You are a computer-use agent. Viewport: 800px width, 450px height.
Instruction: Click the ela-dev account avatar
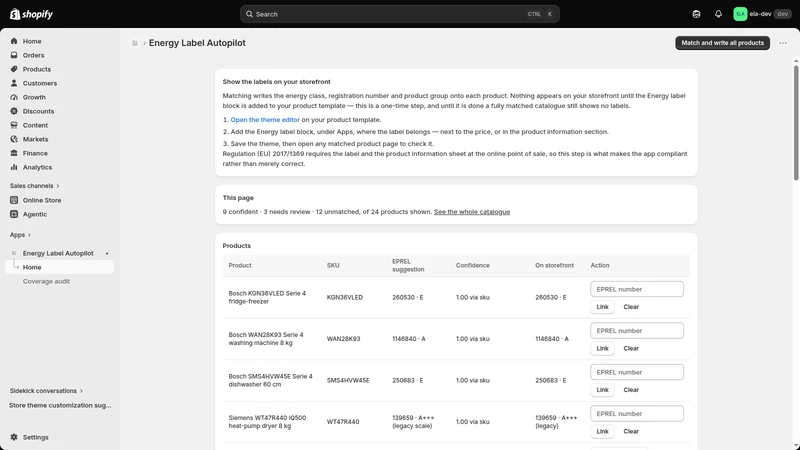pyautogui.click(x=740, y=14)
